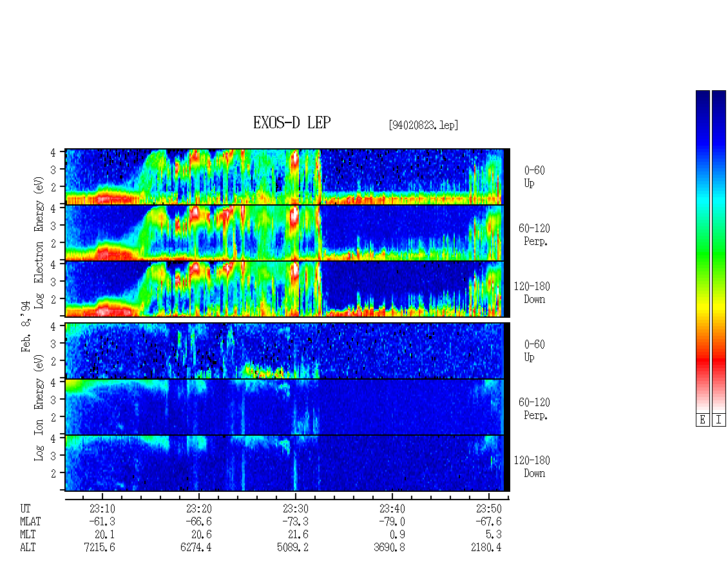Click the ALT value 7215.6
Image resolution: width=728 pixels, height=564 pixels.
(99, 548)
